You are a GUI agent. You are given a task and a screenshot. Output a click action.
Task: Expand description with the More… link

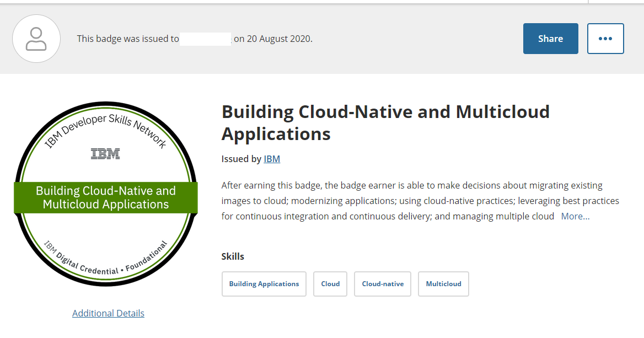tap(575, 217)
